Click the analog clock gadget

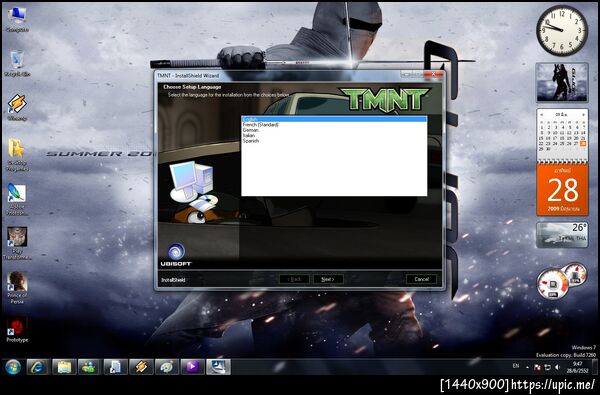562,31
